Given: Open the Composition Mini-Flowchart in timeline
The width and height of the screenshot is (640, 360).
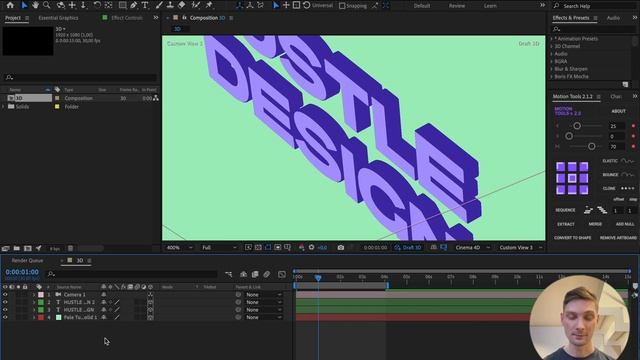Looking at the screenshot, I should click(229, 274).
